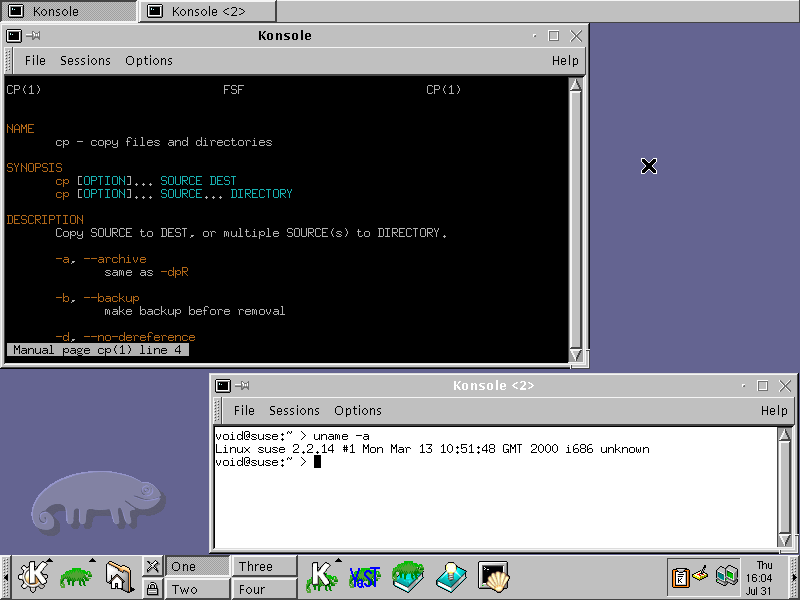Click 'cp - copy files and directories' line
Screen dimensions: 800x600
tap(164, 142)
